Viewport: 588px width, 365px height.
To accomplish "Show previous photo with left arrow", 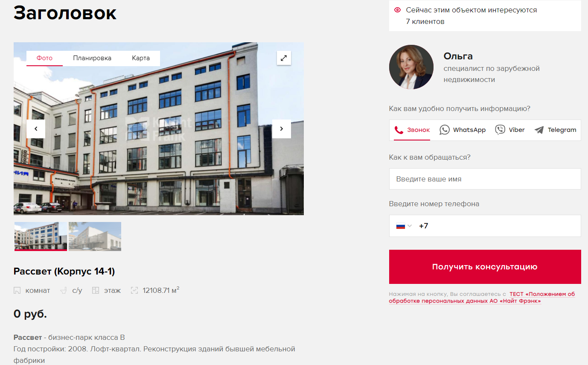I will pos(36,128).
